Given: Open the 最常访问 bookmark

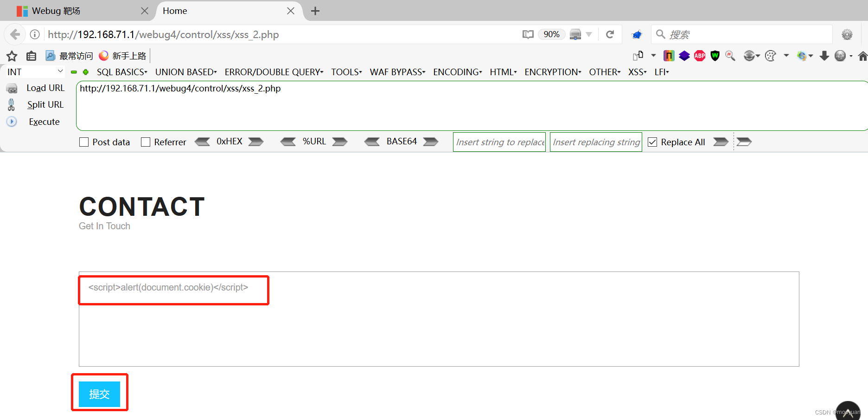Looking at the screenshot, I should click(69, 56).
